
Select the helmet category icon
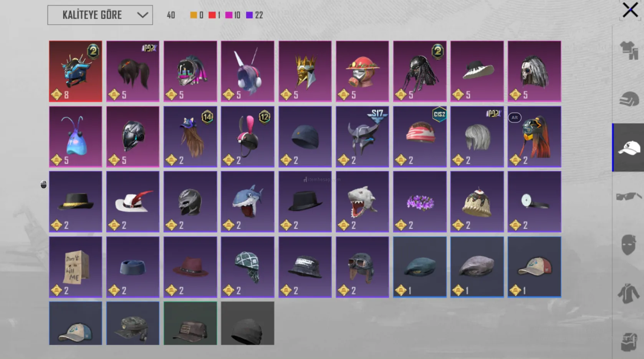pyautogui.click(x=629, y=99)
